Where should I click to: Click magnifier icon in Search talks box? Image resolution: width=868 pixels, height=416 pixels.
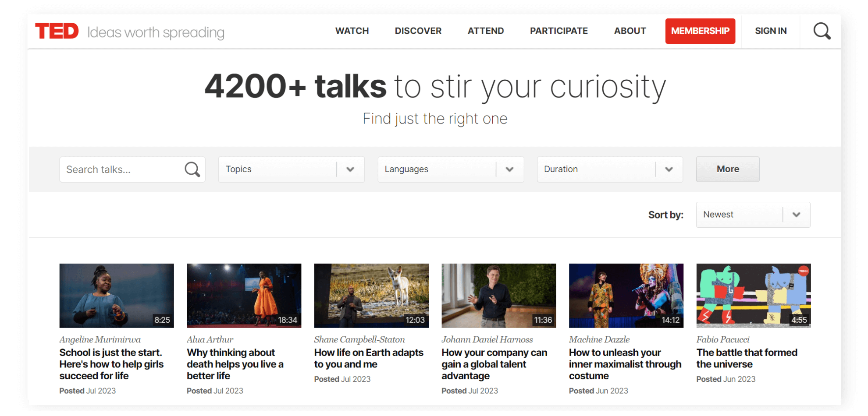[x=192, y=169]
